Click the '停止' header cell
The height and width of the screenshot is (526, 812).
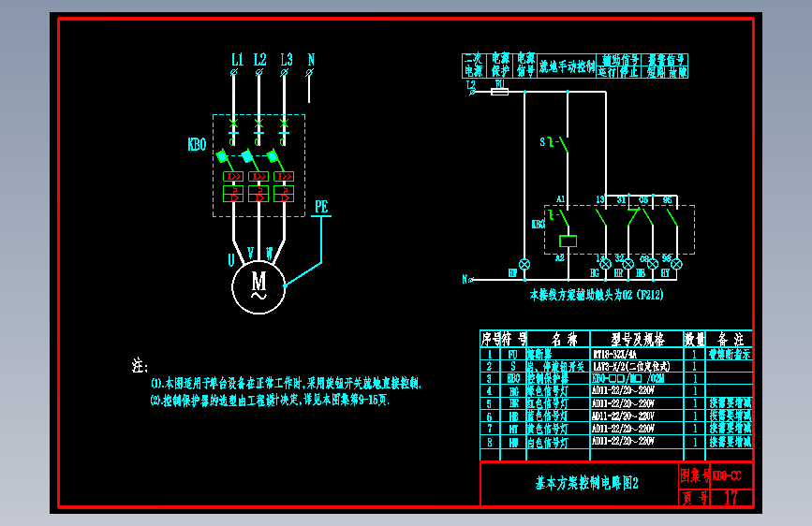click(629, 72)
